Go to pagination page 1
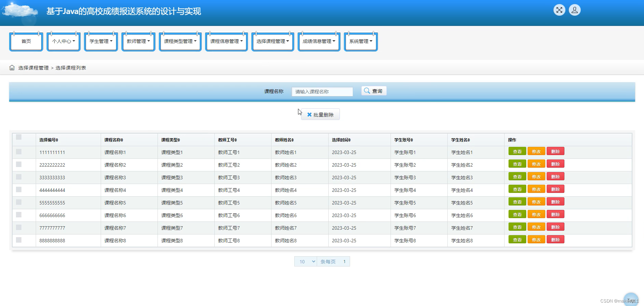Screen dimensions: 644x306 (x=344, y=261)
